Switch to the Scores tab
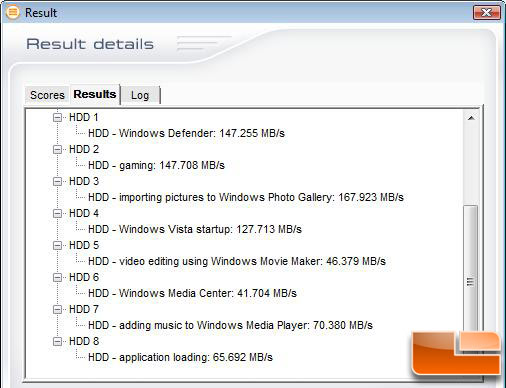This screenshot has width=506, height=388. pos(47,95)
